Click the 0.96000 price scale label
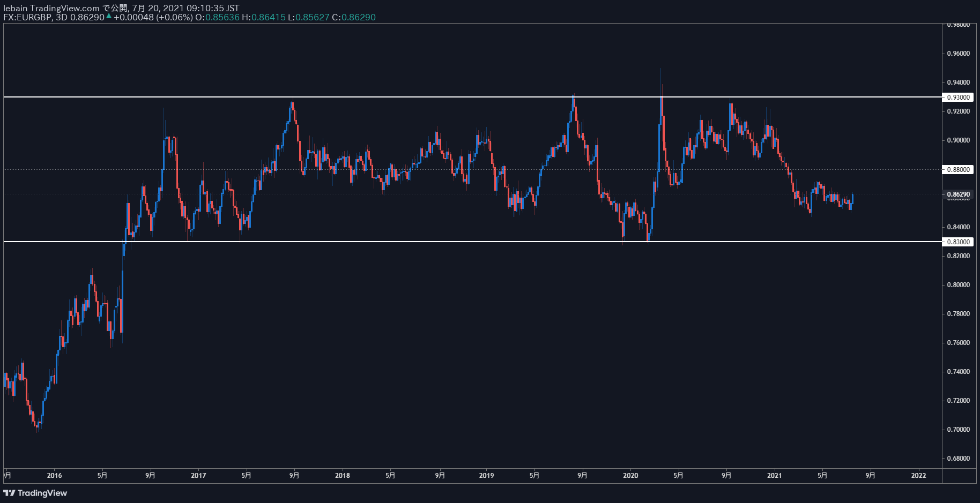Screen dimensions: 980x503 pyautogui.click(x=958, y=54)
